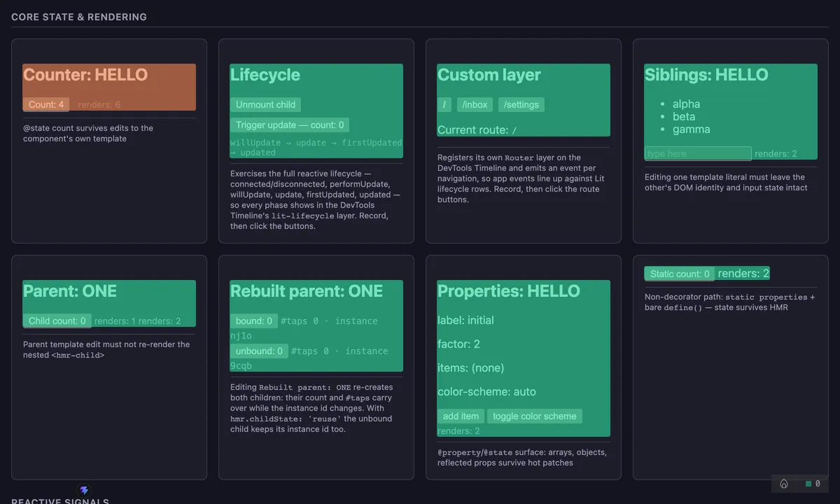Screen dimensions: 840x504
Task: Click the 'renders: 6' text in Counter card
Action: (x=99, y=104)
